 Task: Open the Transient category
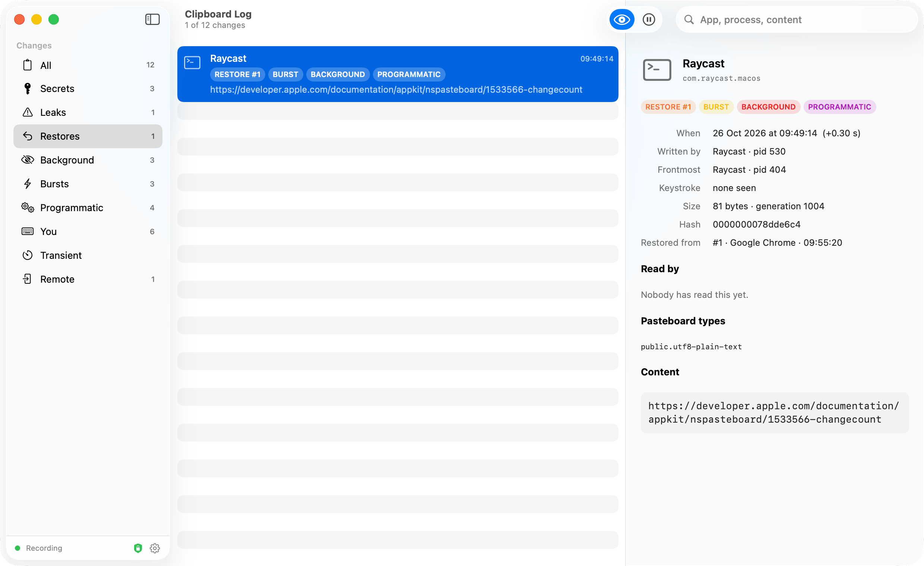tap(88, 255)
